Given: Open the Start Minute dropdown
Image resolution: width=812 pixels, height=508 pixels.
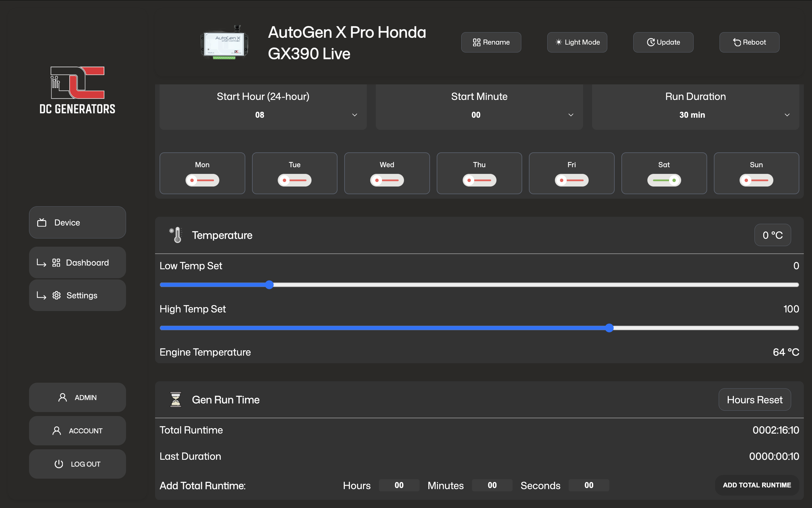Looking at the screenshot, I should [480, 115].
